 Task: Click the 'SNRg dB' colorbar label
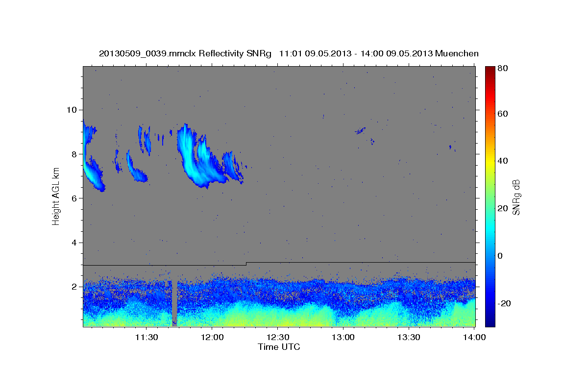tap(516, 197)
